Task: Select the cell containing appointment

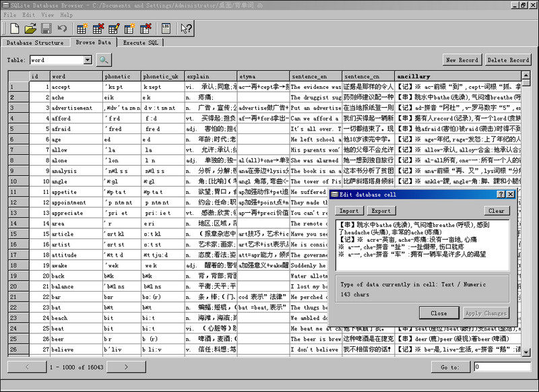Action: pos(76,202)
